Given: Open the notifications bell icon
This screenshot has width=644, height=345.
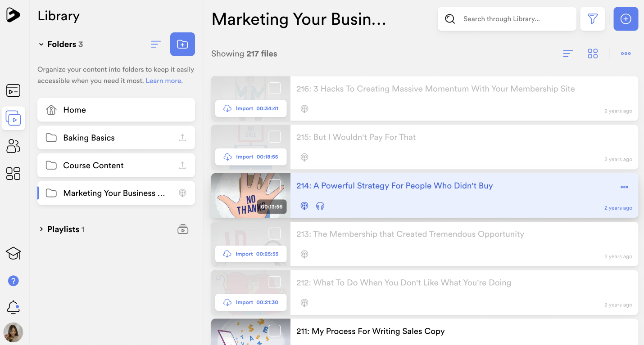Looking at the screenshot, I should [x=13, y=307].
